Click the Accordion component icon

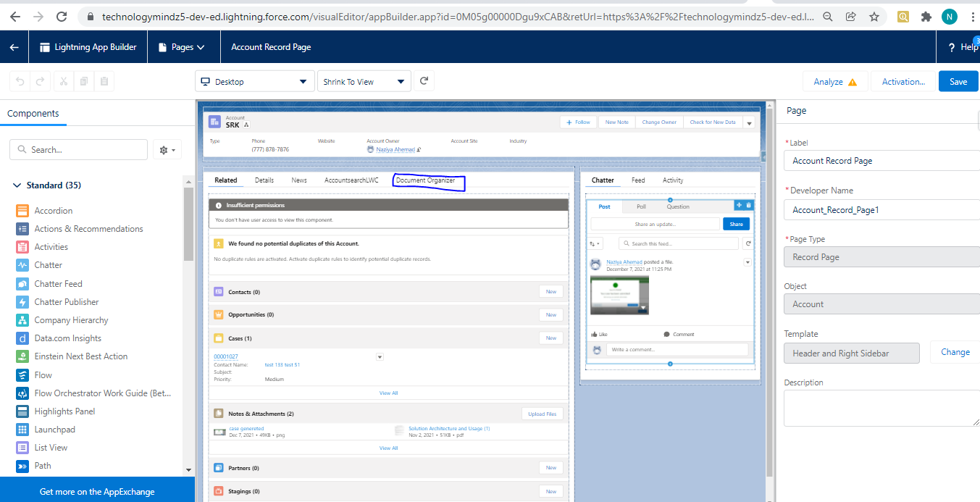point(22,211)
